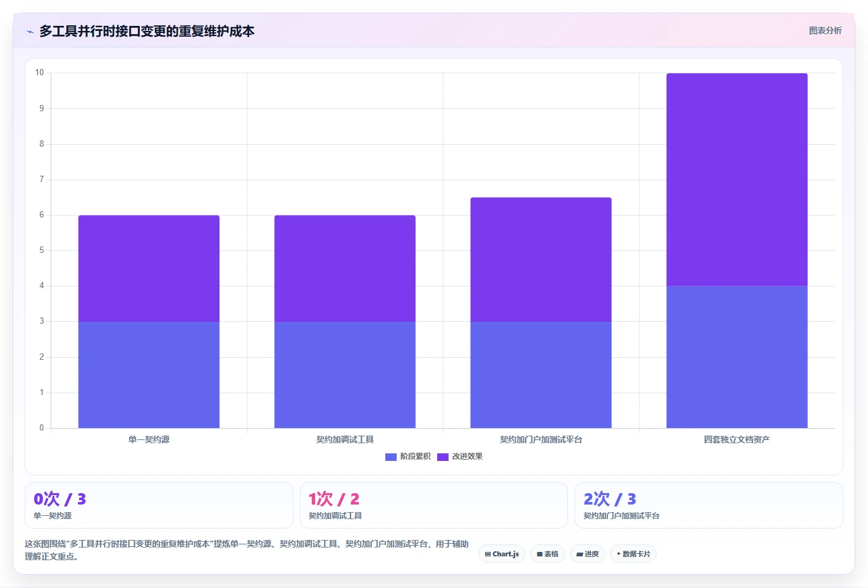Click purple segment of 契约加调试工具 bar
This screenshot has height=588, width=868.
tap(345, 269)
